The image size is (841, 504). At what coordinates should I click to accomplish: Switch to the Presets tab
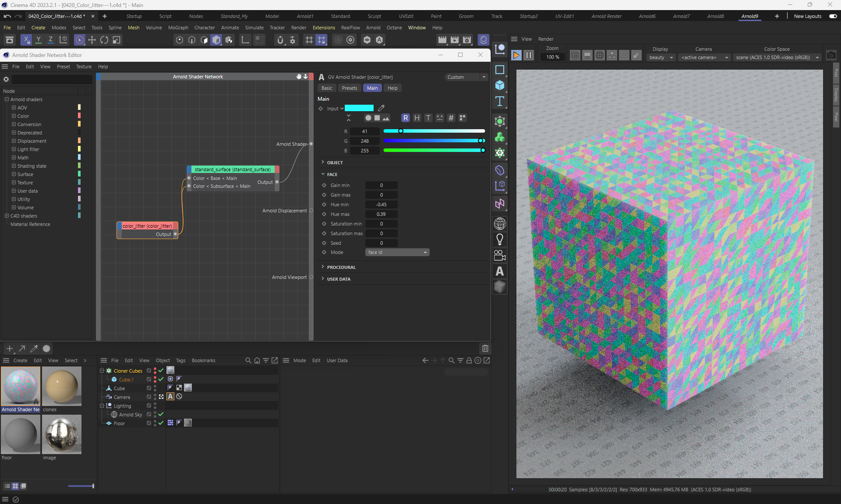pyautogui.click(x=349, y=88)
